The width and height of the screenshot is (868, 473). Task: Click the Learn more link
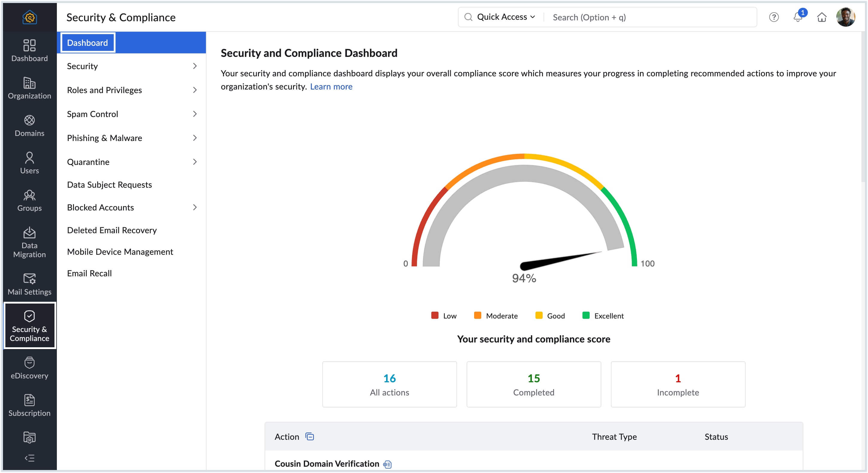tap(331, 87)
